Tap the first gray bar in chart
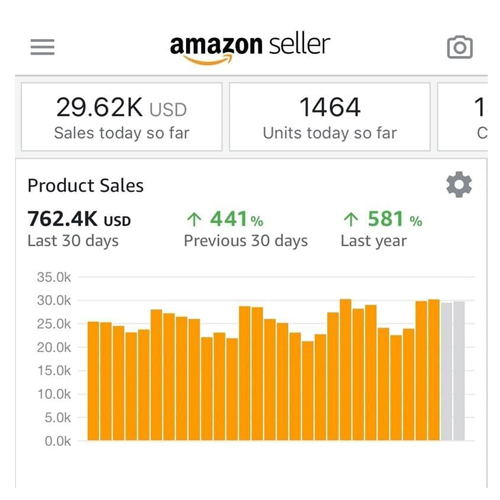 (x=446, y=372)
